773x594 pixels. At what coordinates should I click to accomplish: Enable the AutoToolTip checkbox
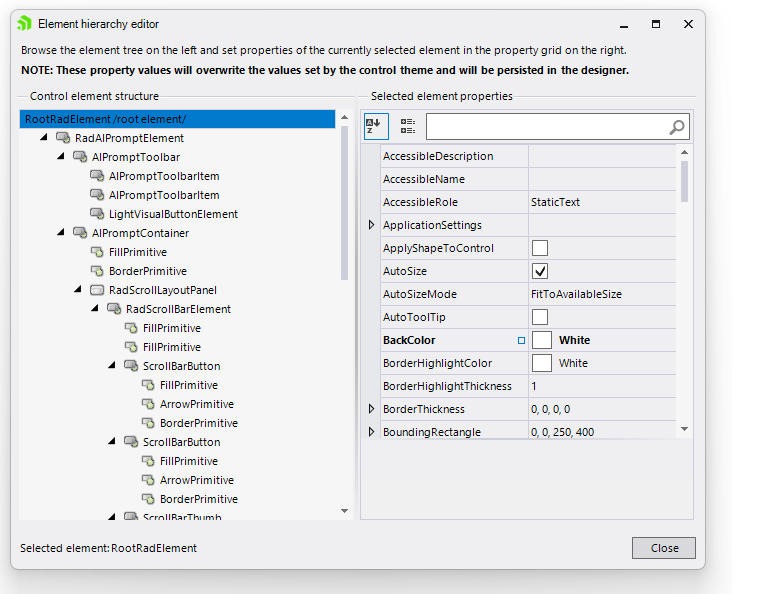click(x=540, y=317)
